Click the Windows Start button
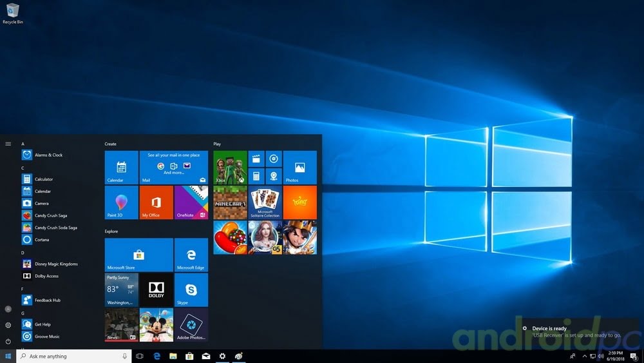Image resolution: width=644 pixels, height=363 pixels. [x=8, y=356]
